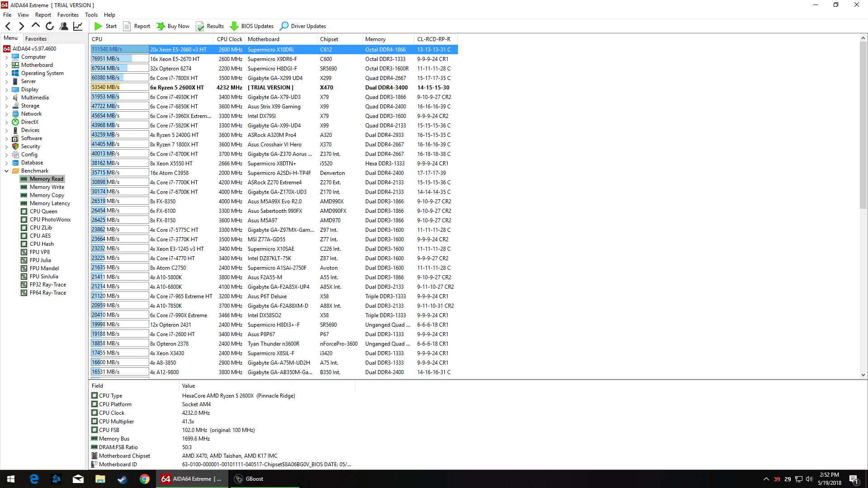The height and width of the screenshot is (488, 868).
Task: Switch to the Favorites tab
Action: pyautogui.click(x=36, y=39)
